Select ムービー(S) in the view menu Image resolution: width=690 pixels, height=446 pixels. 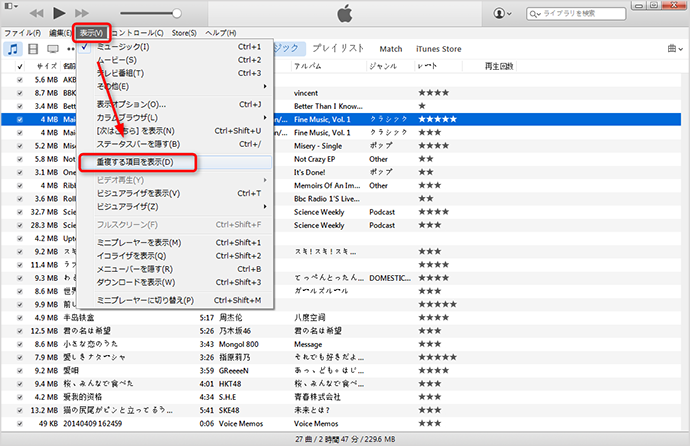175,60
